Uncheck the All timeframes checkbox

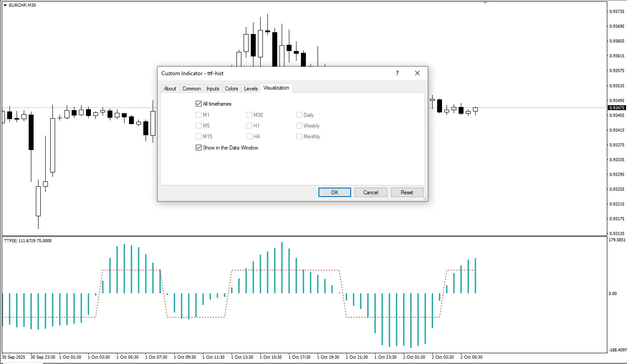coord(199,104)
